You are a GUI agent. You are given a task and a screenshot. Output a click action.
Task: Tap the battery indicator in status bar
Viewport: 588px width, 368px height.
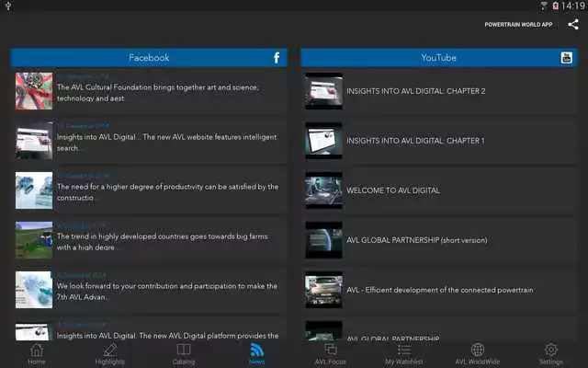pos(555,6)
